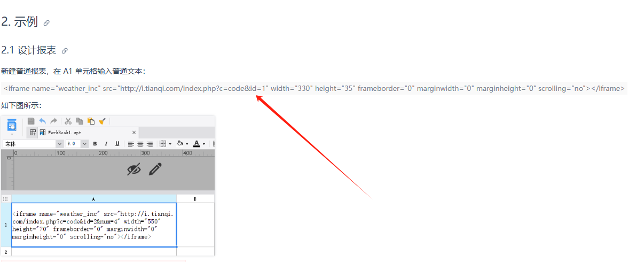Click the Save icon in designer toolbar
The image size is (644, 262).
[32, 121]
